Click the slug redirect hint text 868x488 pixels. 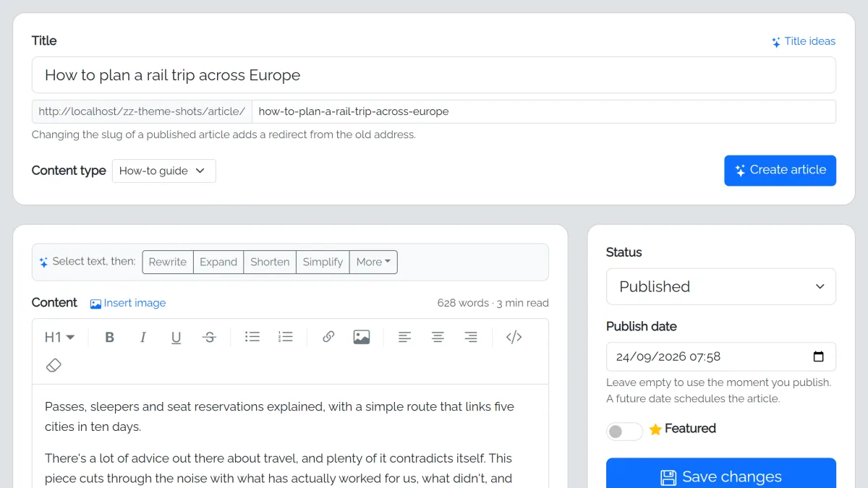pyautogui.click(x=224, y=134)
